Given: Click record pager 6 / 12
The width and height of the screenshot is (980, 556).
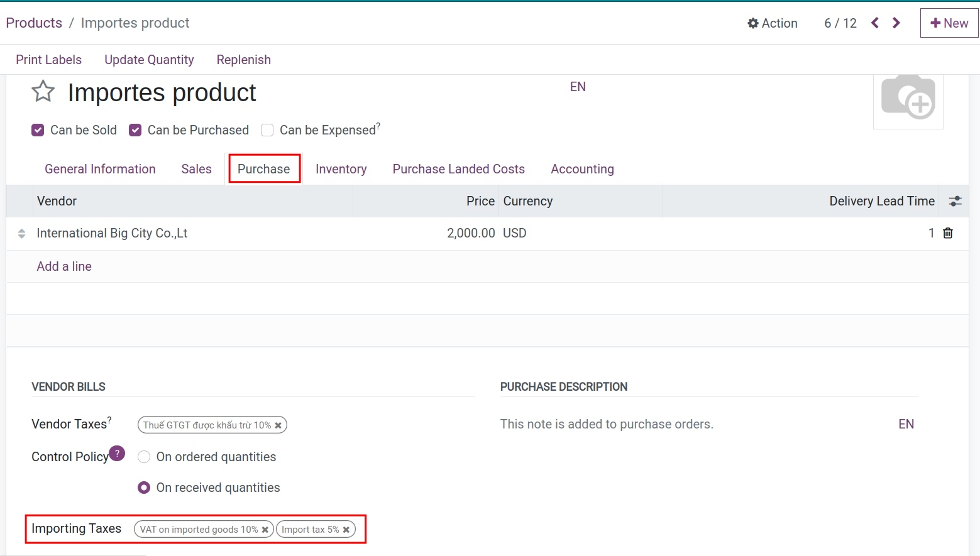Looking at the screenshot, I should pos(840,23).
